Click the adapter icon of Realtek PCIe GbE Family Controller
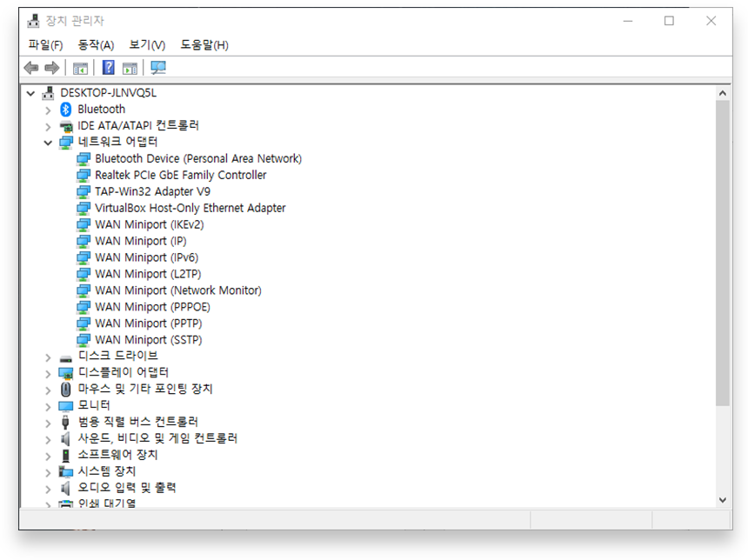Viewport: 748px width, 560px height. point(83,175)
